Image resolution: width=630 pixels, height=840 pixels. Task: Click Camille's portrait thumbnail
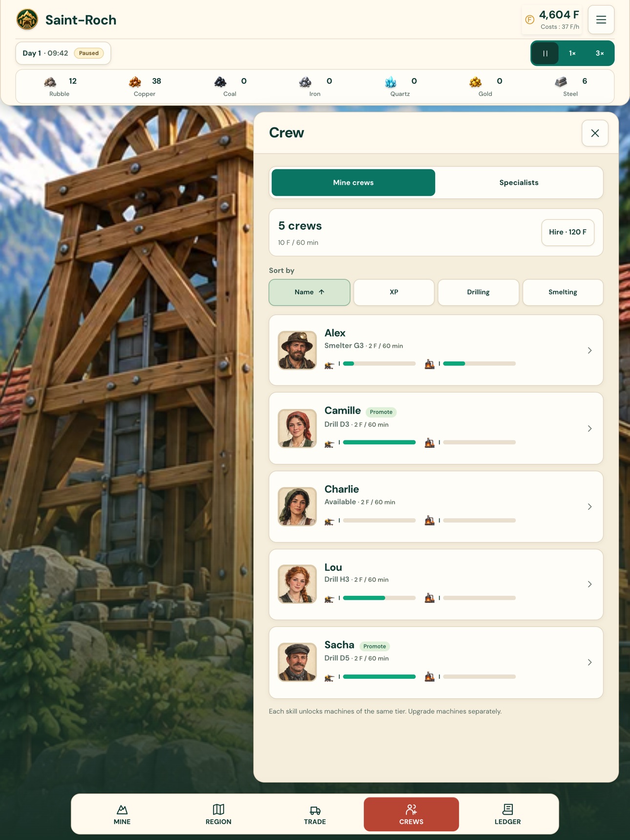pos(297,428)
